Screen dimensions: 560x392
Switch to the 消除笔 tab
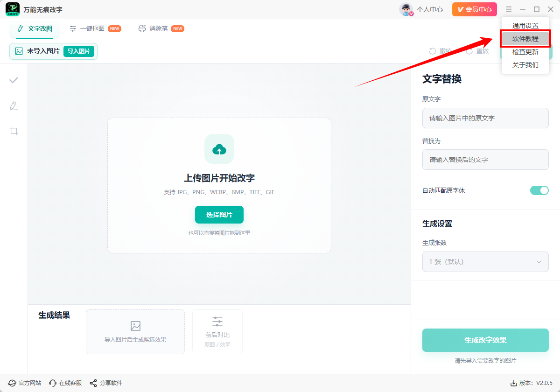coord(161,28)
